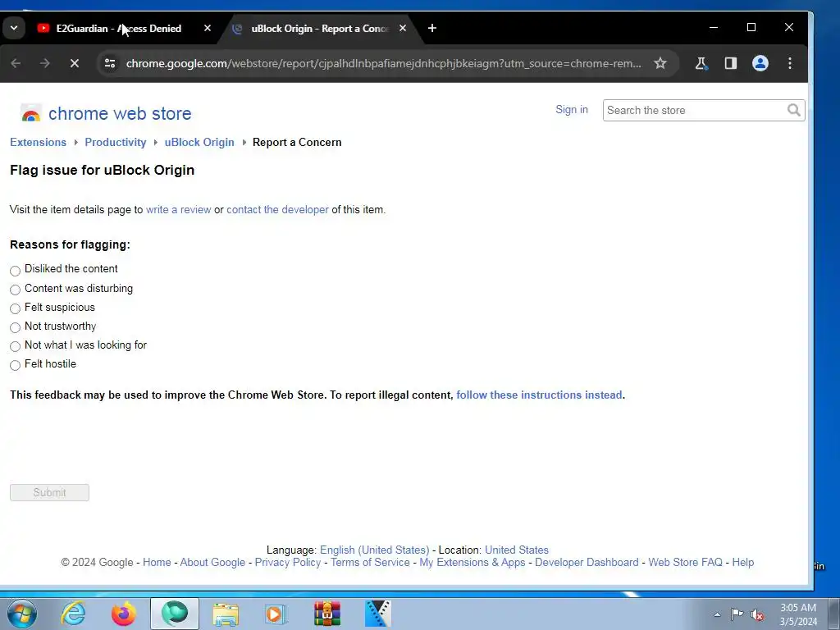Show hidden system tray icons
The width and height of the screenshot is (840, 630).
coord(717,614)
